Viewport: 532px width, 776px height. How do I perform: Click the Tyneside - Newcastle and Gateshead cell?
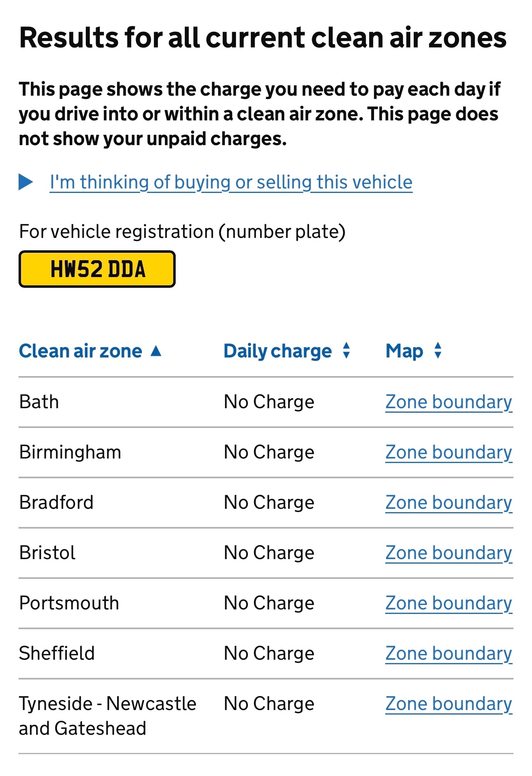[x=107, y=716]
